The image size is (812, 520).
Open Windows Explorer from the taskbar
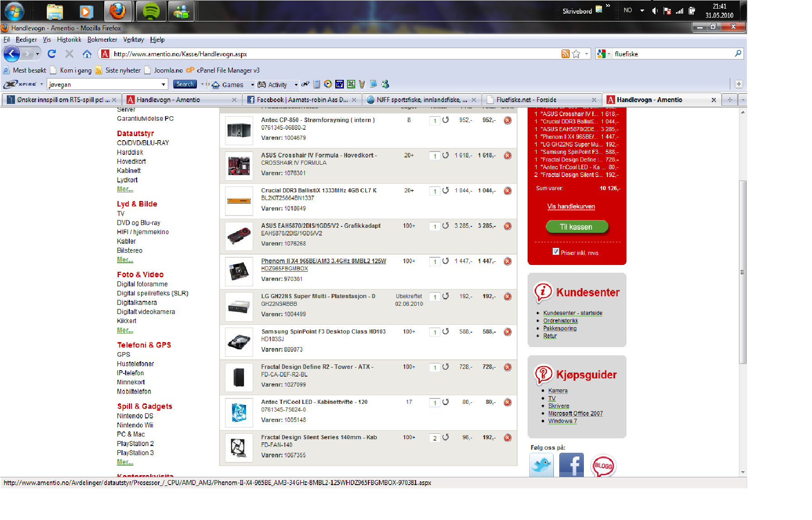(x=55, y=12)
